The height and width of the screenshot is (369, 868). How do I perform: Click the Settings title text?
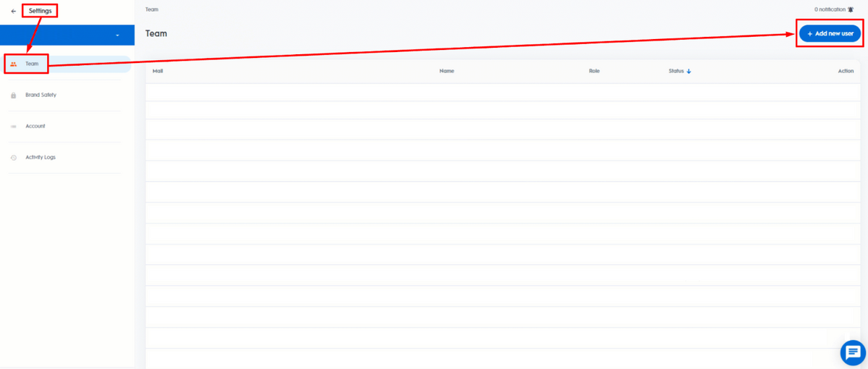[x=40, y=11]
